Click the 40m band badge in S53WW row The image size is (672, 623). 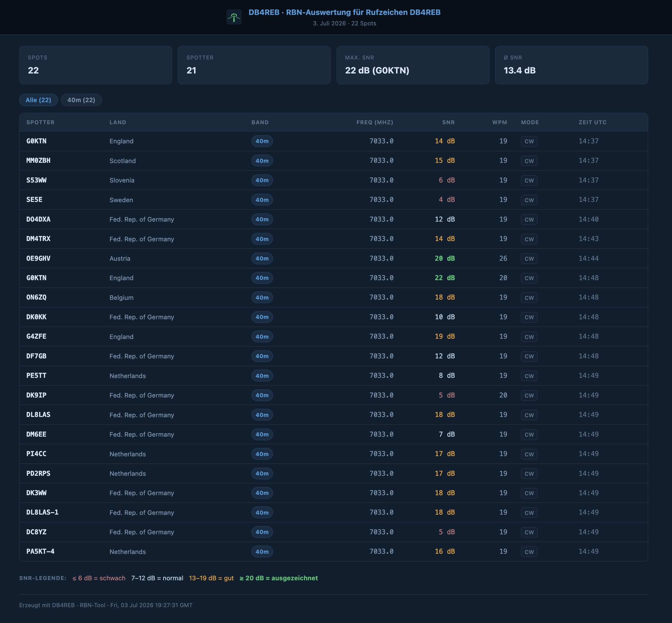[x=262, y=180]
